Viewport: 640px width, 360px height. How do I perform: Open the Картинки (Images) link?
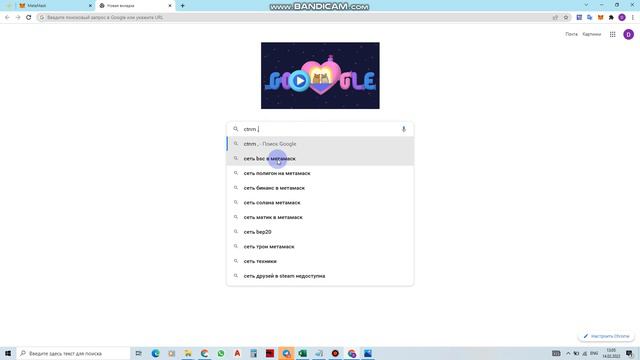(x=592, y=34)
